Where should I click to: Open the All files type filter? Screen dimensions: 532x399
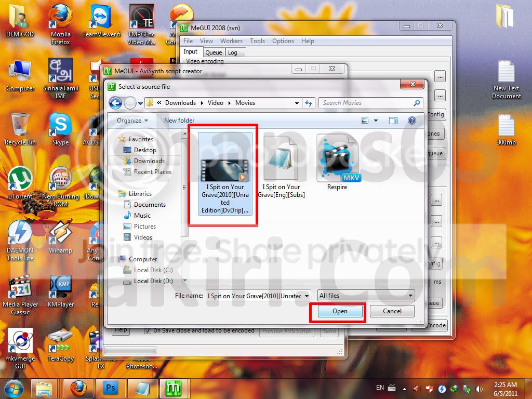[x=366, y=296]
